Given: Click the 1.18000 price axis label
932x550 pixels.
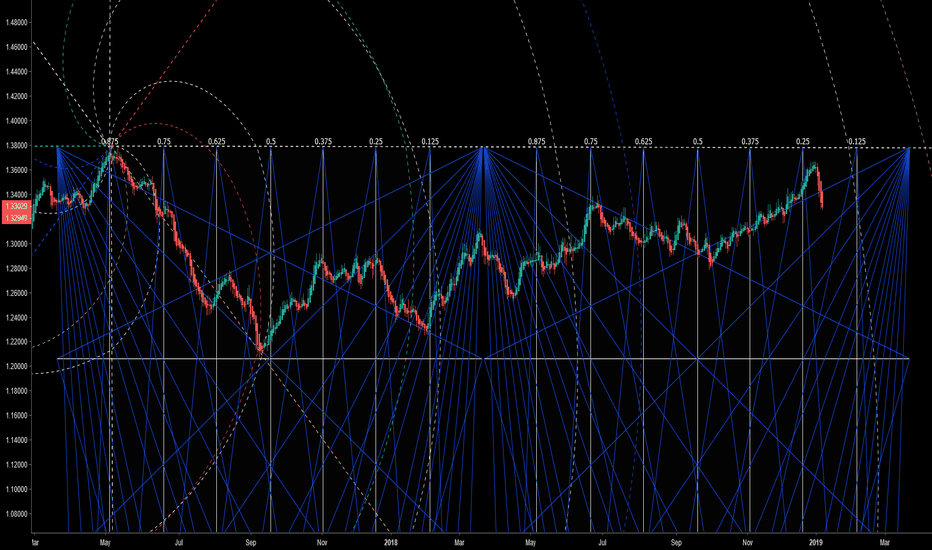Looking at the screenshot, I should 16,391.
